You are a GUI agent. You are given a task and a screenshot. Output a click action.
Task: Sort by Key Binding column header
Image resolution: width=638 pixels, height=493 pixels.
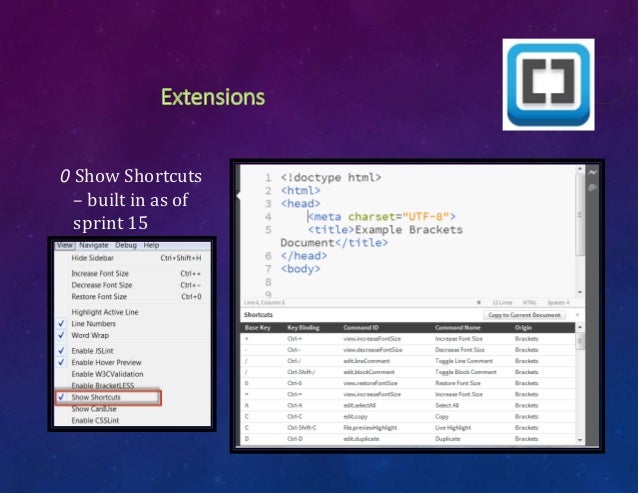coord(303,327)
